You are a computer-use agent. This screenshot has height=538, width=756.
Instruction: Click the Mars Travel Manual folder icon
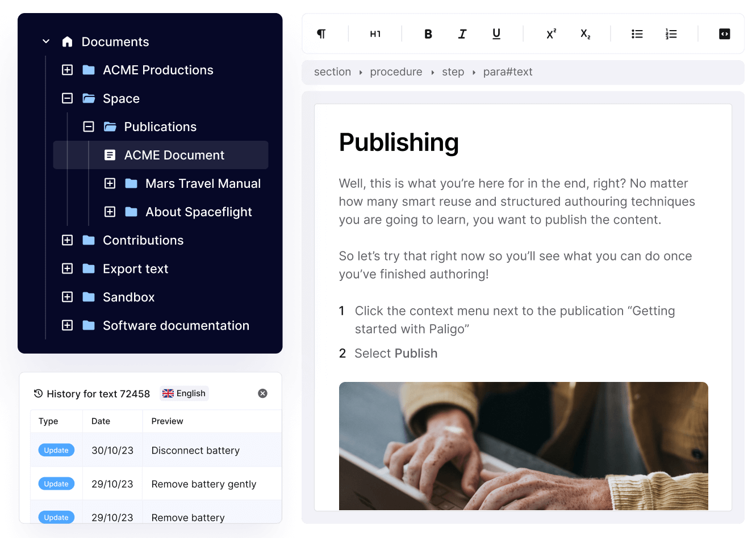(131, 183)
